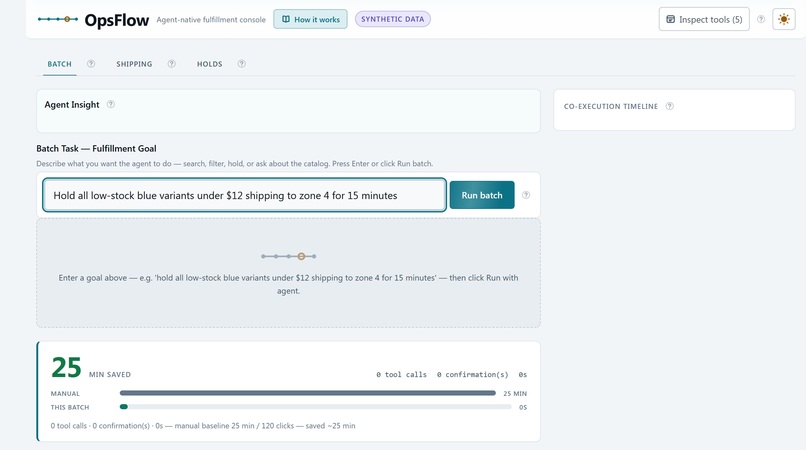Click the timeline icon in empty placeholder
This screenshot has width=806, height=450.
[288, 256]
